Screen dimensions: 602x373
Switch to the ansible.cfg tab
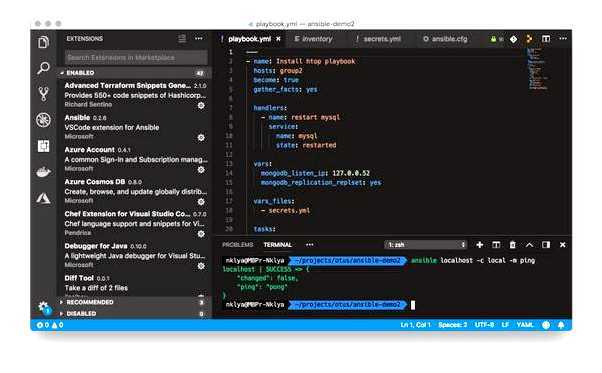click(x=445, y=39)
